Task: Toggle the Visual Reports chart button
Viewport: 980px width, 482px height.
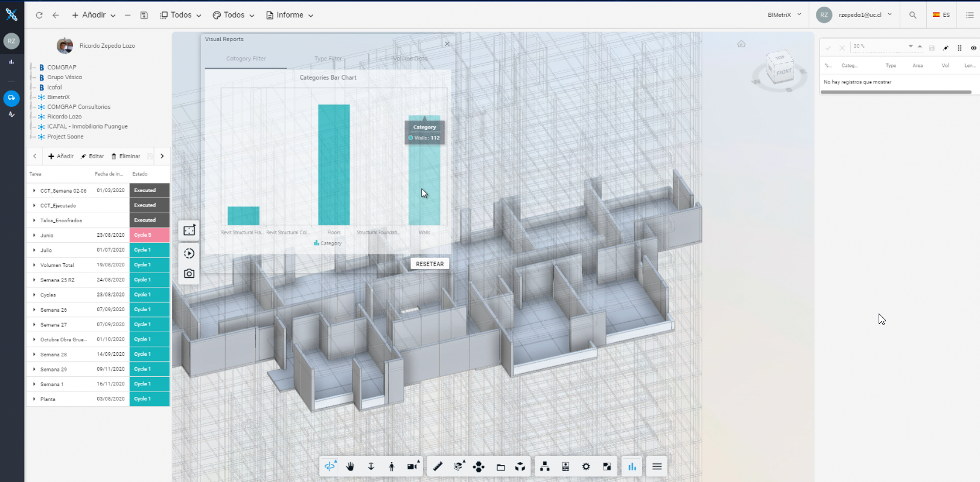Action: pos(632,466)
